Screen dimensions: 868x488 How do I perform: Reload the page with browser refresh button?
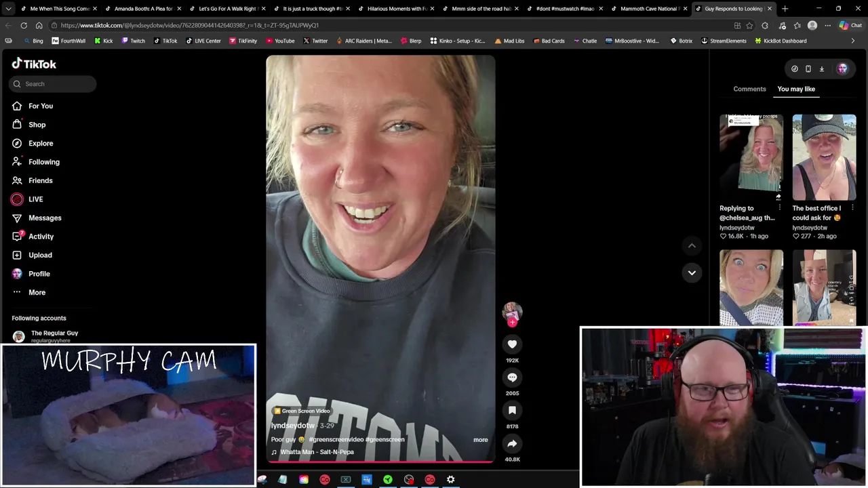click(x=24, y=25)
